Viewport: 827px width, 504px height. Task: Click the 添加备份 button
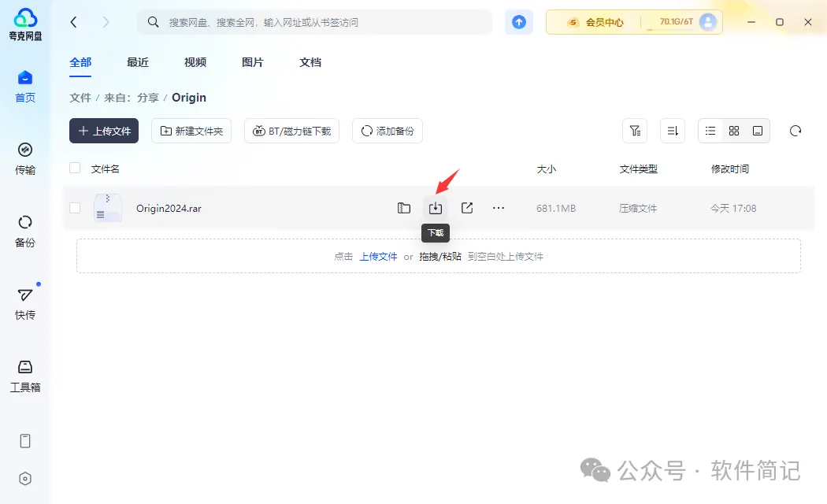388,131
